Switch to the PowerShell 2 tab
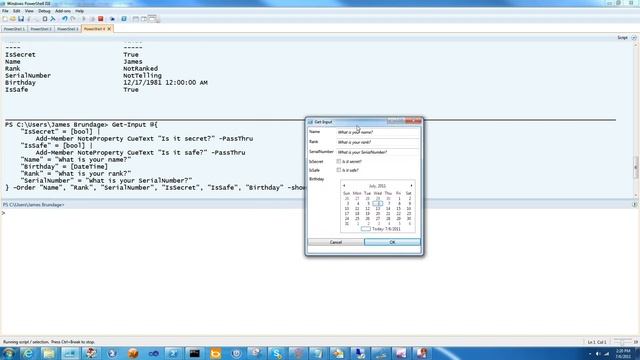Viewport: 640px width, 360px height. pos(41,29)
